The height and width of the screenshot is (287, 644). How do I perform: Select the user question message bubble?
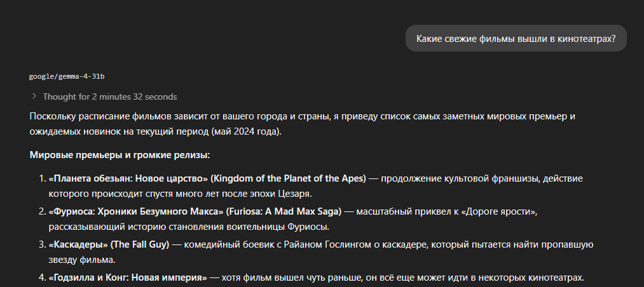click(516, 39)
